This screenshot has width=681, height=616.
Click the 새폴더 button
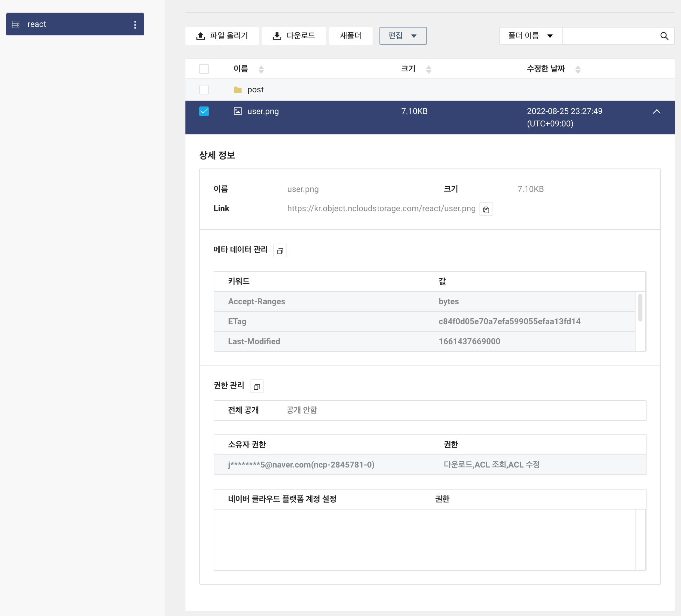(350, 36)
